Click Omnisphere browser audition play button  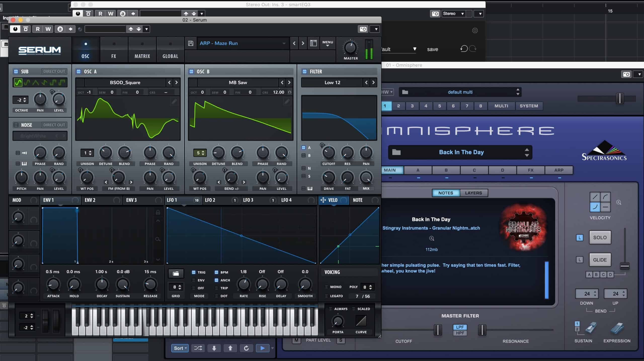[x=262, y=348]
